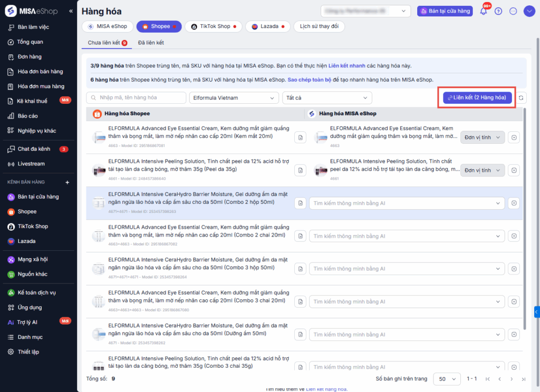Open Thiết lập settings in the sidebar
Viewport: 540px width, 392px height.
[x=28, y=352]
